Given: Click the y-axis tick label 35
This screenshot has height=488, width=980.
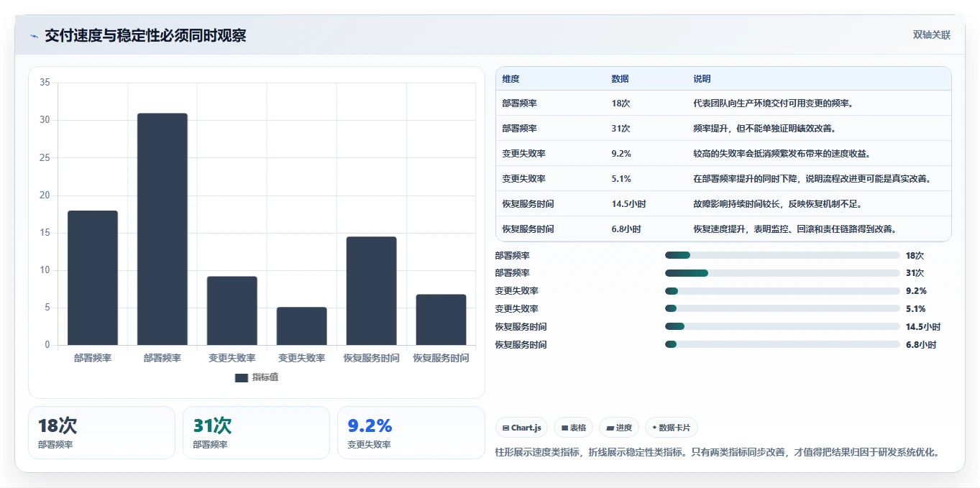Looking at the screenshot, I should coord(45,83).
